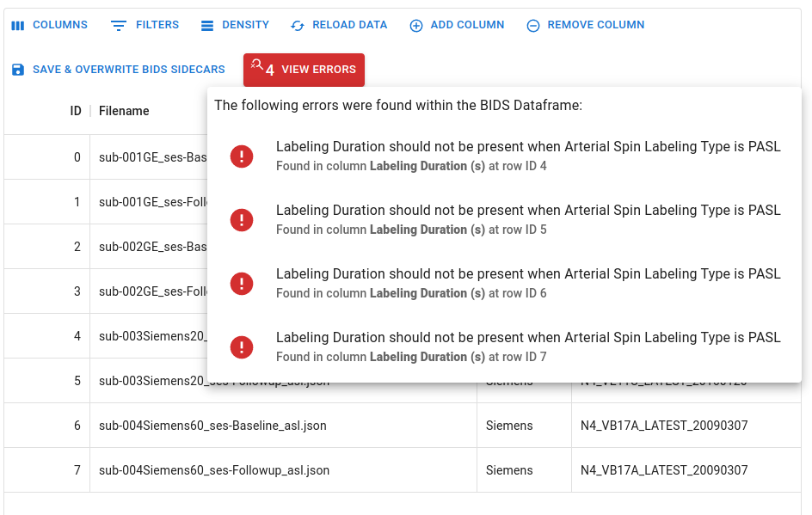Click sub-004Siemens60_ses-Baseline_asl.json cell

283,426
